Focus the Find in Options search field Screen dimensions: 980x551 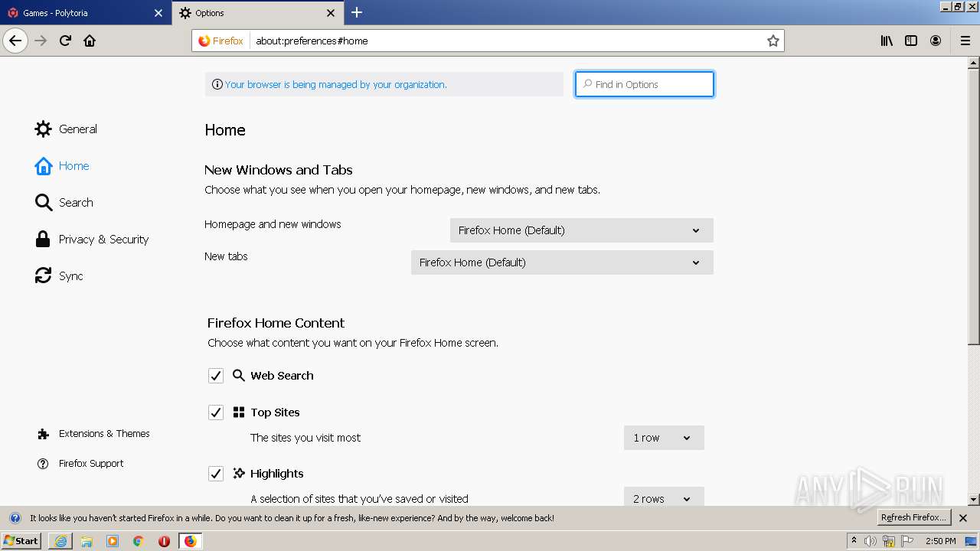[x=645, y=84]
